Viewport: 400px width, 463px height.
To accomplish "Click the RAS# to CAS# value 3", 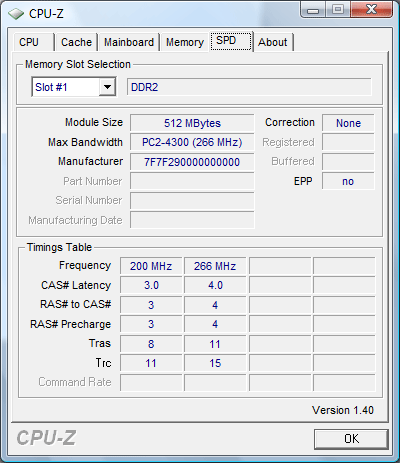I will pyautogui.click(x=151, y=305).
